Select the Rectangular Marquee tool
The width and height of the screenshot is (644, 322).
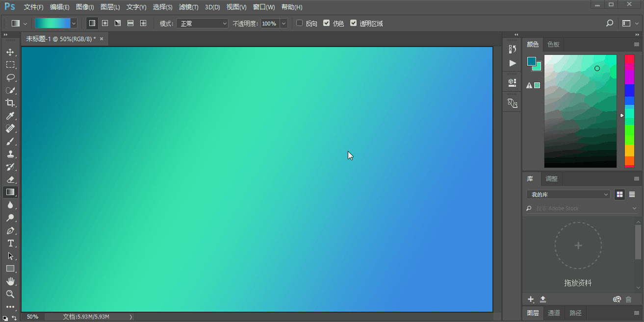[x=10, y=65]
